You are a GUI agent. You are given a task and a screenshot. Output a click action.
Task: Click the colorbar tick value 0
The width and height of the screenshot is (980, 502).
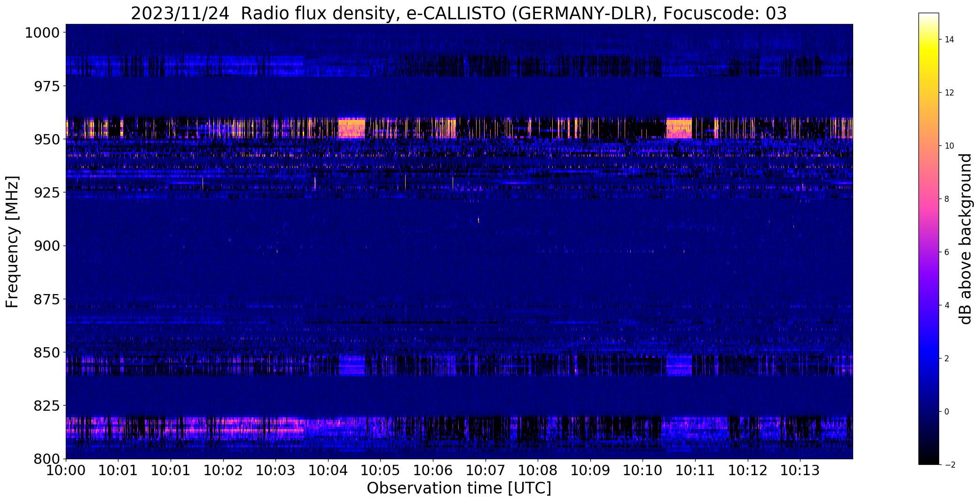pyautogui.click(x=947, y=412)
